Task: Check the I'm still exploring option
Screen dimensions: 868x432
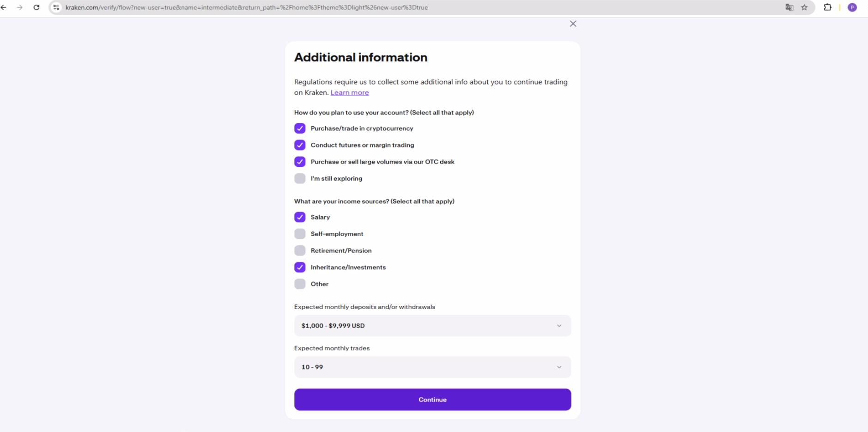Action: (x=300, y=178)
